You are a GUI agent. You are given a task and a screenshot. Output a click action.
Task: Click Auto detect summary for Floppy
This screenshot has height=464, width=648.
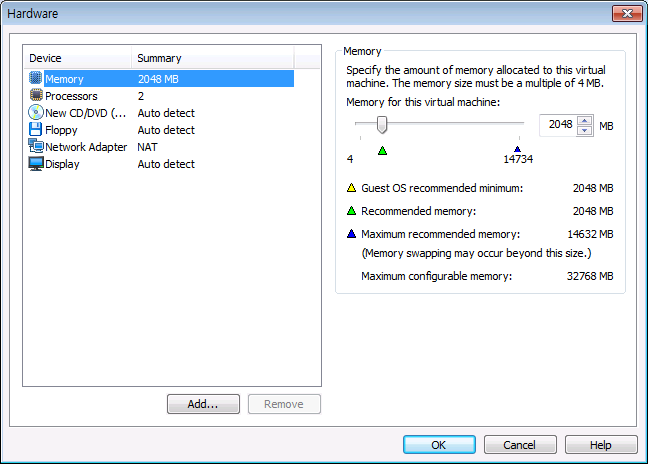[x=166, y=130]
